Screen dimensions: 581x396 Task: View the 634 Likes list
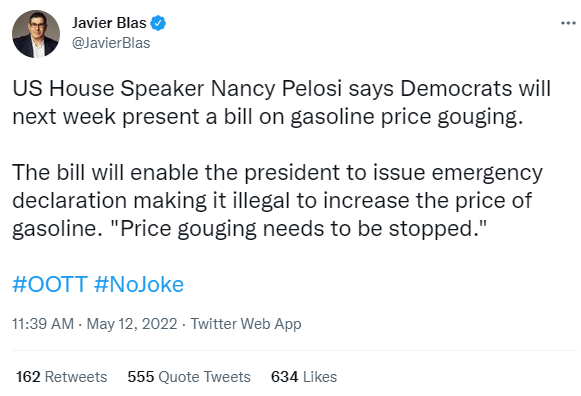[x=304, y=377]
